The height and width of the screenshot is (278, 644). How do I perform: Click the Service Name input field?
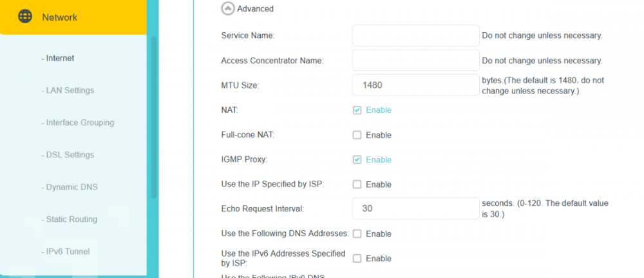click(x=415, y=35)
